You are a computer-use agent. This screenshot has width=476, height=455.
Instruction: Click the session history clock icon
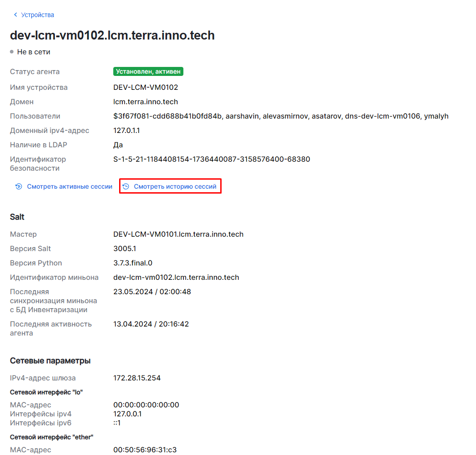(x=126, y=186)
